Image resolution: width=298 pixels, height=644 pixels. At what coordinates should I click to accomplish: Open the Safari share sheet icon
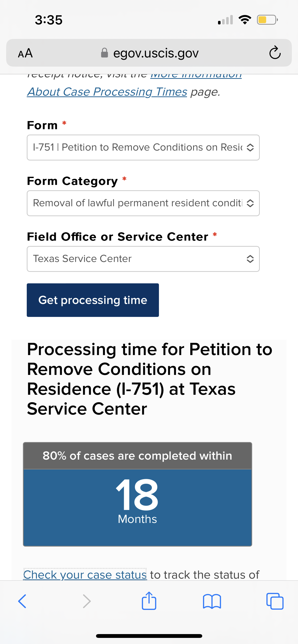(149, 601)
